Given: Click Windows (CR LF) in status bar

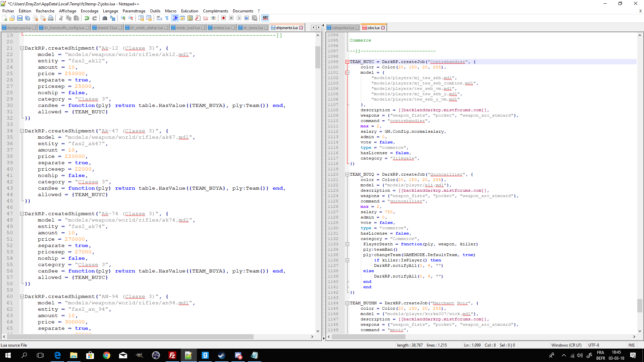Looking at the screenshot, I should (x=566, y=345).
